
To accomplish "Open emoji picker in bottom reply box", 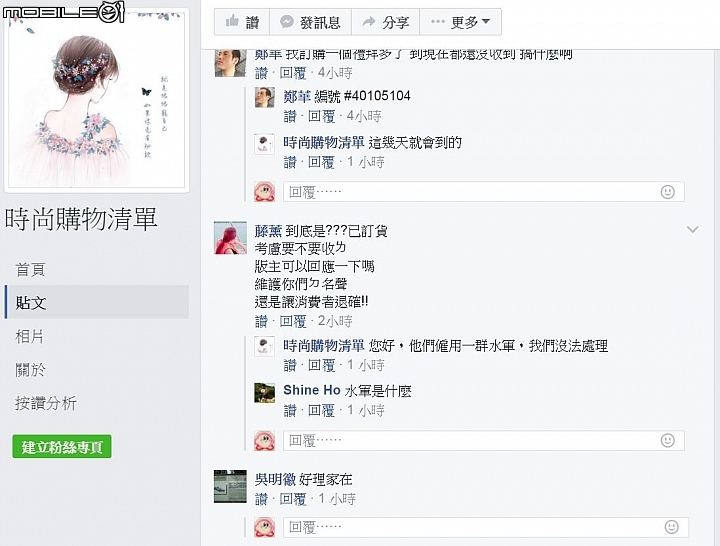I will click(x=671, y=527).
